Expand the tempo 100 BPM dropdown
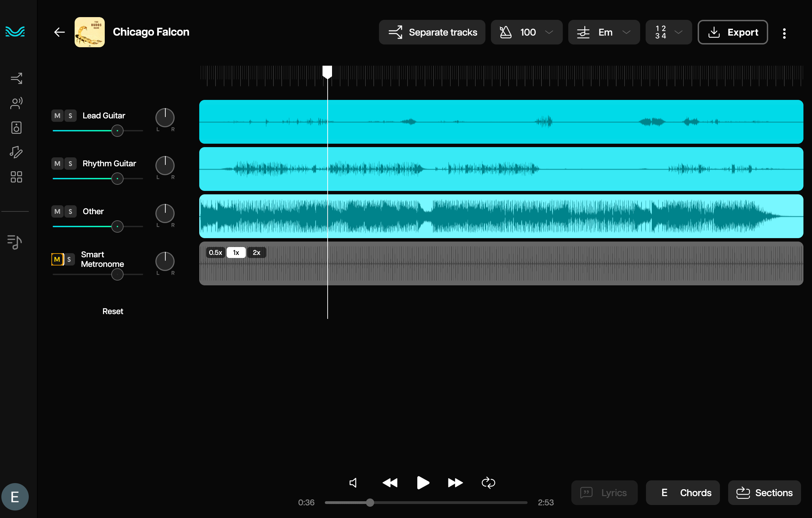 (x=526, y=32)
